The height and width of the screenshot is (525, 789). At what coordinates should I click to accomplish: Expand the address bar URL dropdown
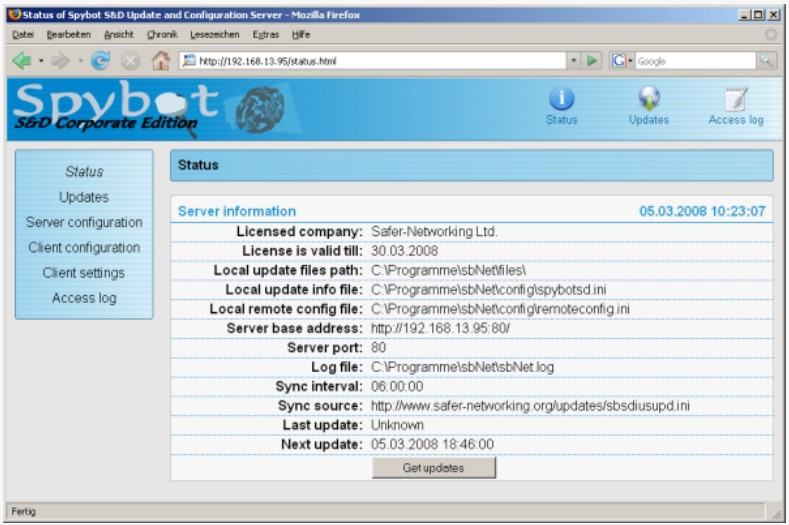[574, 61]
